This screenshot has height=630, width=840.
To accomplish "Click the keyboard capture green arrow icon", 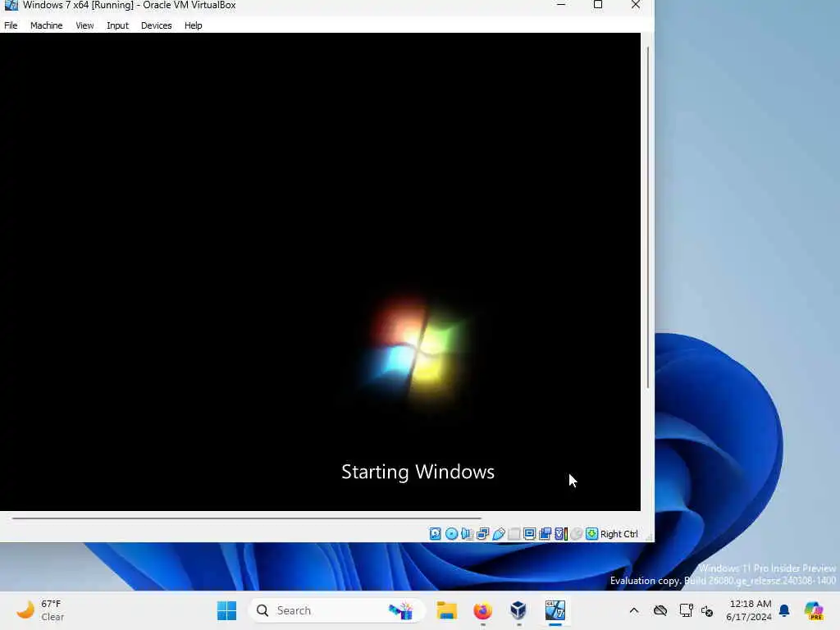I will (591, 533).
